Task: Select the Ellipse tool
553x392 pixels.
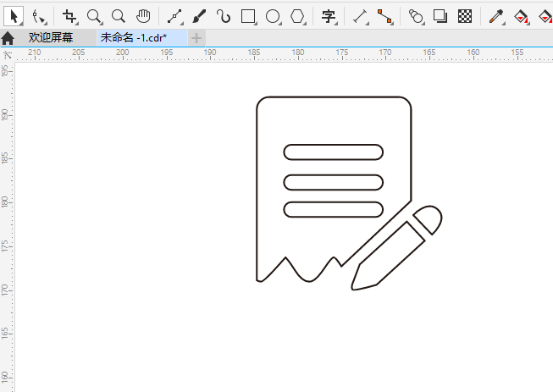Action: pyautogui.click(x=273, y=17)
